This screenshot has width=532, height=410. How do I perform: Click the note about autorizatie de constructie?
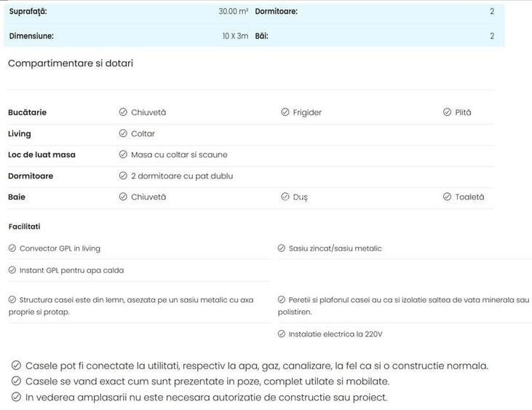(x=206, y=397)
